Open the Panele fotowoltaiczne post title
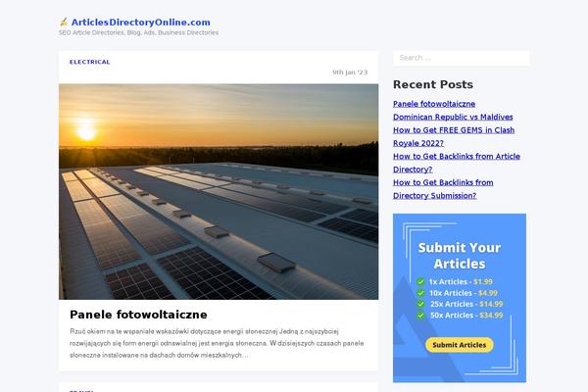Viewport: 588px width, 392px height. click(x=138, y=315)
